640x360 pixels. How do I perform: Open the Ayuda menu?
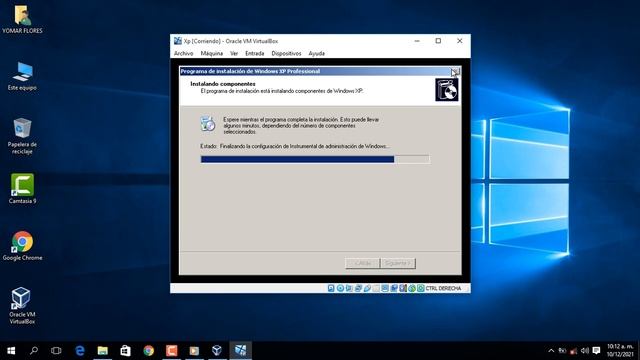pyautogui.click(x=316, y=53)
